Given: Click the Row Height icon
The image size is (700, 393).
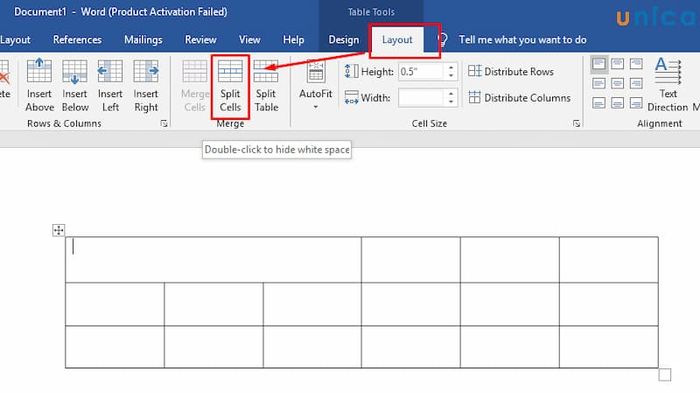Looking at the screenshot, I should point(352,71).
